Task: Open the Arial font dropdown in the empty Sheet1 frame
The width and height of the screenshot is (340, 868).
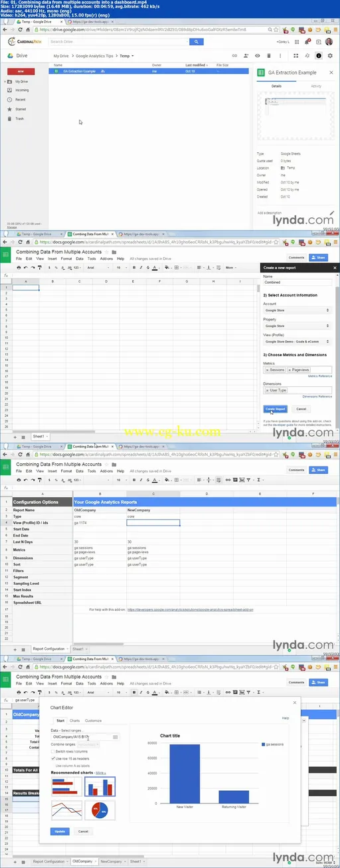Action: tap(98, 268)
